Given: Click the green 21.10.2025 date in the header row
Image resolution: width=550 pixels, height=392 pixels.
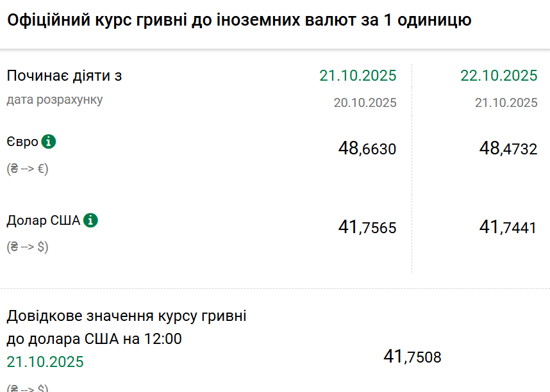Looking at the screenshot, I should pos(358,76).
